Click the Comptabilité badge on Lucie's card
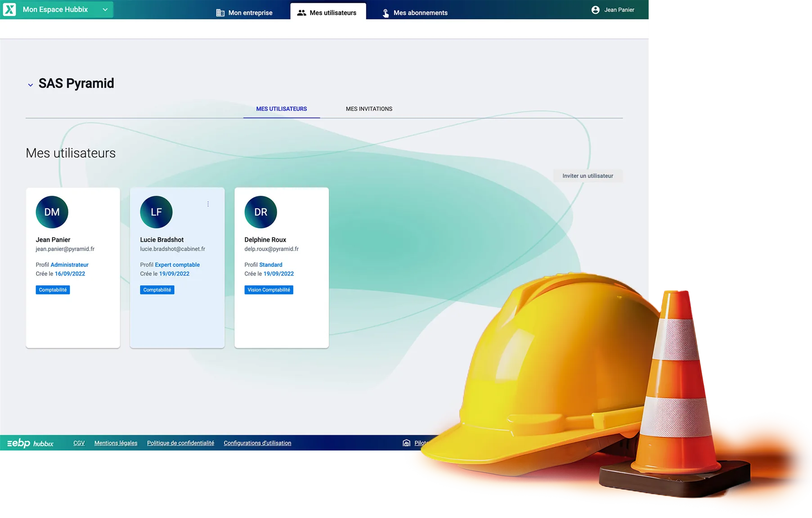Viewport: 812px width, 518px height. pos(157,290)
